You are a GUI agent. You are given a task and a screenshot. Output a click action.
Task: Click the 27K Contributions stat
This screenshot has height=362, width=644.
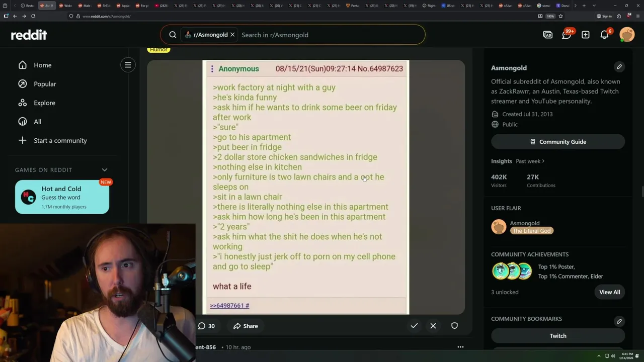point(541,180)
